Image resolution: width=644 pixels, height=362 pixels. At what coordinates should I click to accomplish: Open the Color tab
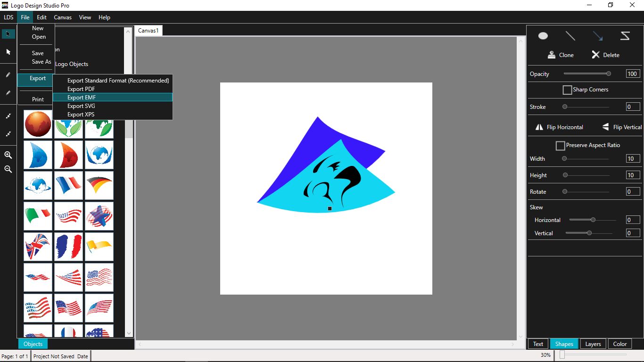pos(619,344)
